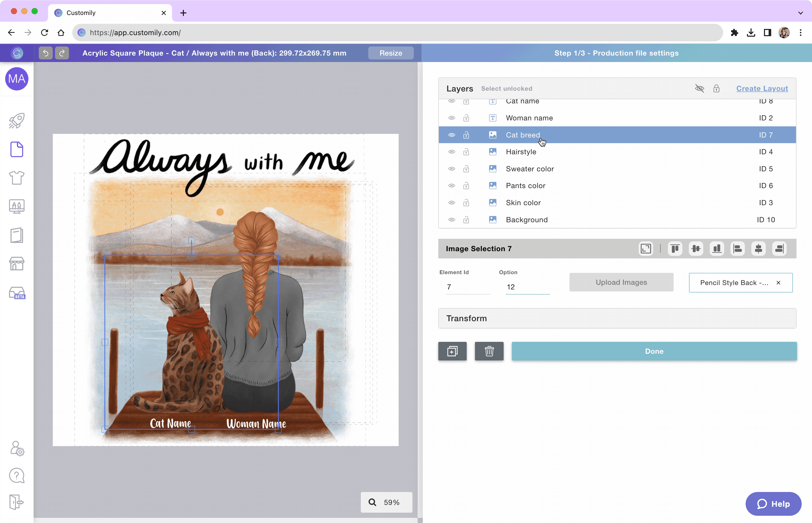Open the Chrome three-dot menu

pyautogui.click(x=801, y=32)
